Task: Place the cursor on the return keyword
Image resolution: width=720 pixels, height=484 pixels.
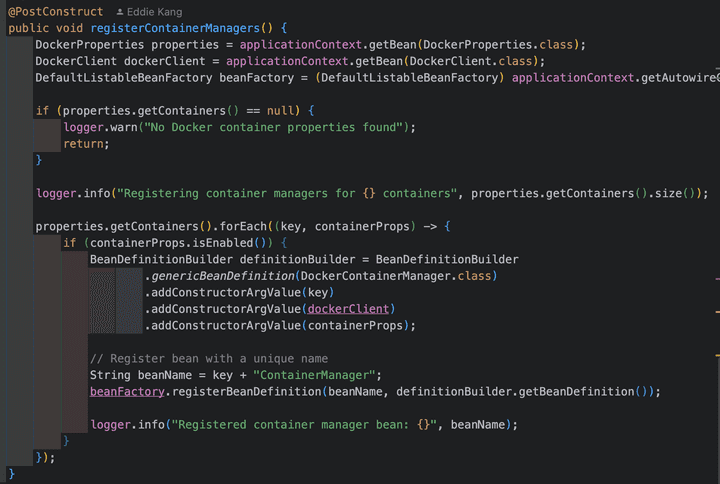Action: coord(84,144)
